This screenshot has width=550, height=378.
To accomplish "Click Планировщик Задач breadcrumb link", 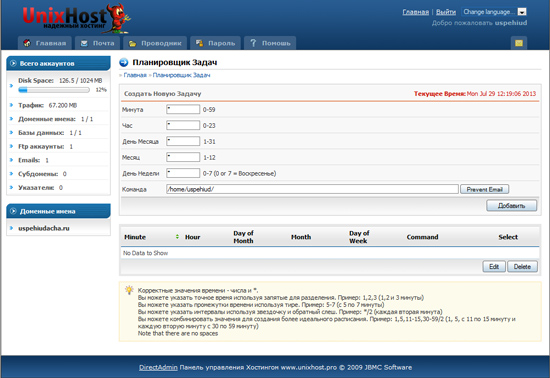I will 181,75.
